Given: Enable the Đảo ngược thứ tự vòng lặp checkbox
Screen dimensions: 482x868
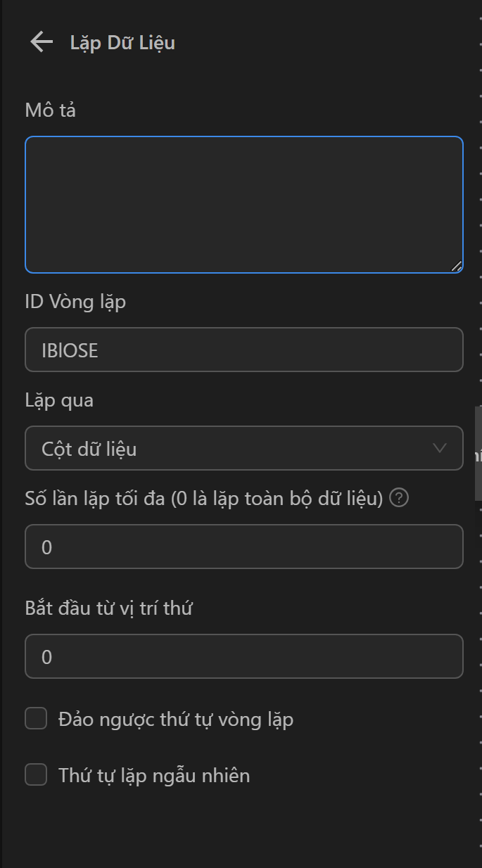Looking at the screenshot, I should 36,719.
